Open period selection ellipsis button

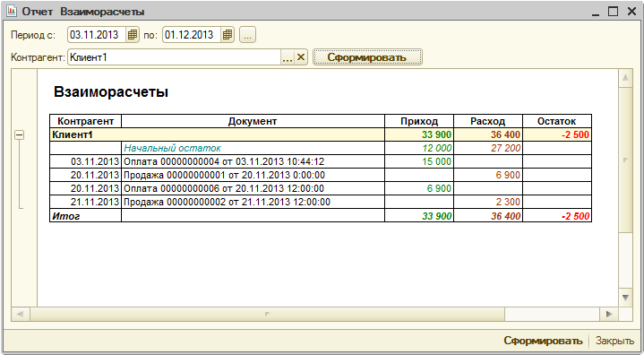pyautogui.click(x=247, y=35)
